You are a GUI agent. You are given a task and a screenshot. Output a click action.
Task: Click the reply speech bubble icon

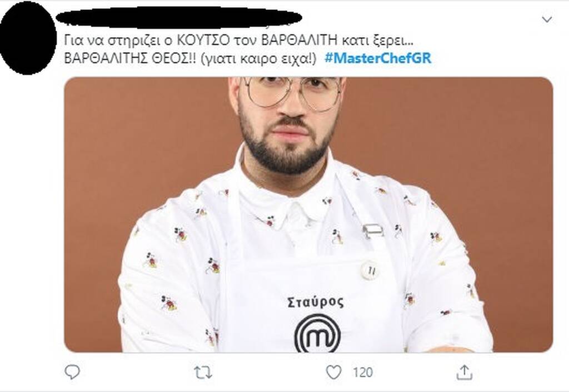pyautogui.click(x=72, y=371)
